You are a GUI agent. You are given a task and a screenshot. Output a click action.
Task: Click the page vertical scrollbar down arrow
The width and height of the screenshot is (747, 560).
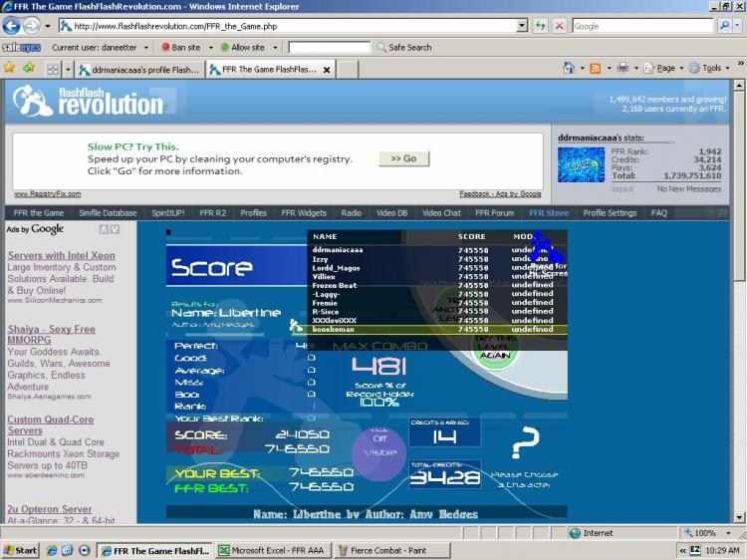[738, 517]
